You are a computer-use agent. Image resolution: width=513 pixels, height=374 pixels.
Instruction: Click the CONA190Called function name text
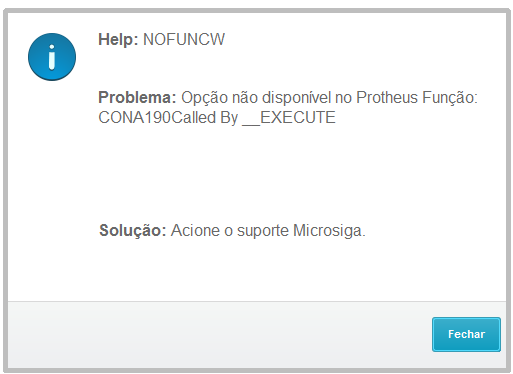click(157, 117)
